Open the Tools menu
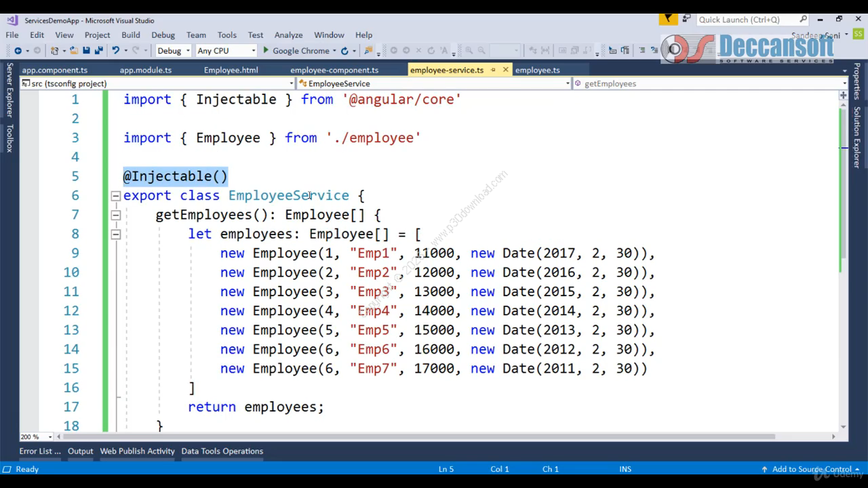868x488 pixels. pos(227,35)
